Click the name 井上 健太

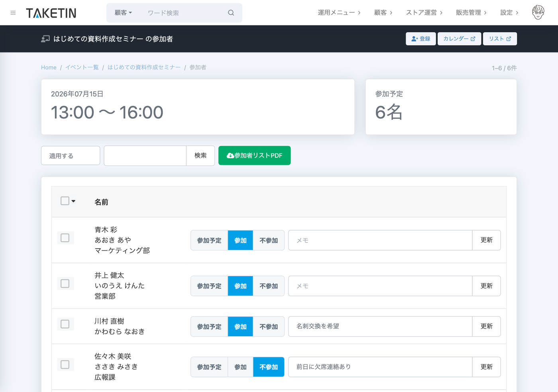click(x=109, y=275)
